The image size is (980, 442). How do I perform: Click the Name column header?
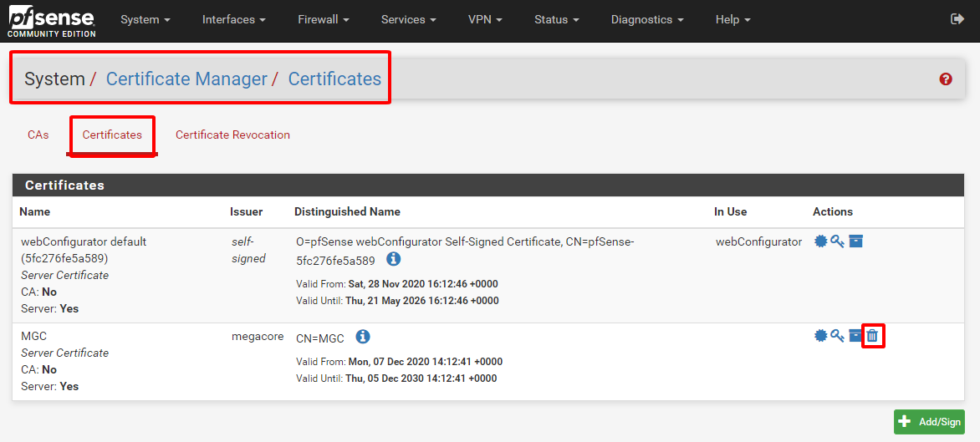34,211
